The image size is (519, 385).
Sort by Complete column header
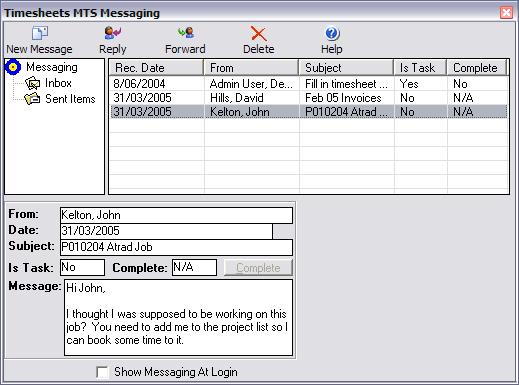coord(477,68)
